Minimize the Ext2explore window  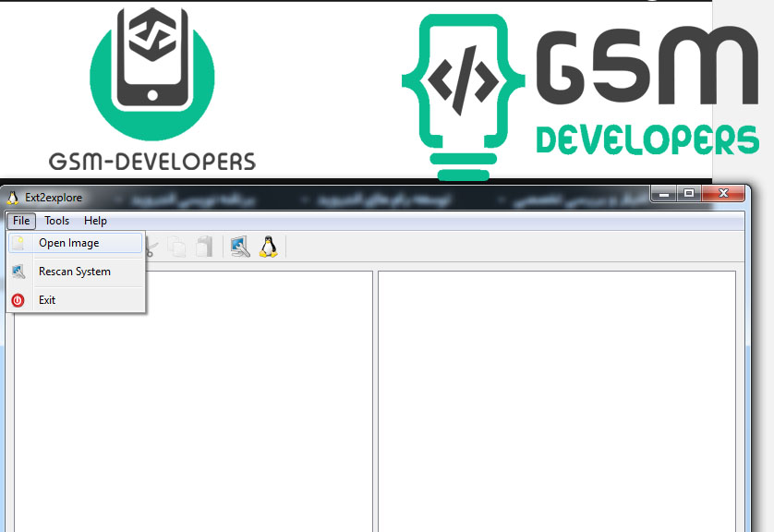point(664,193)
